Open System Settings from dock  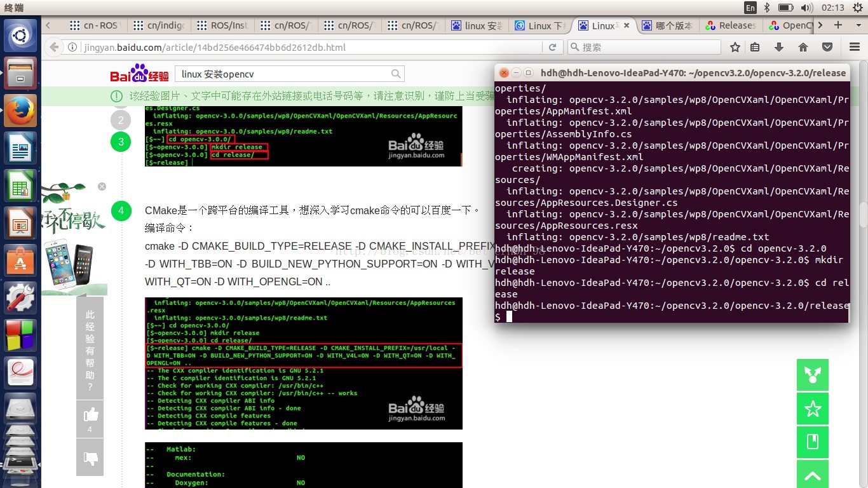[20, 298]
